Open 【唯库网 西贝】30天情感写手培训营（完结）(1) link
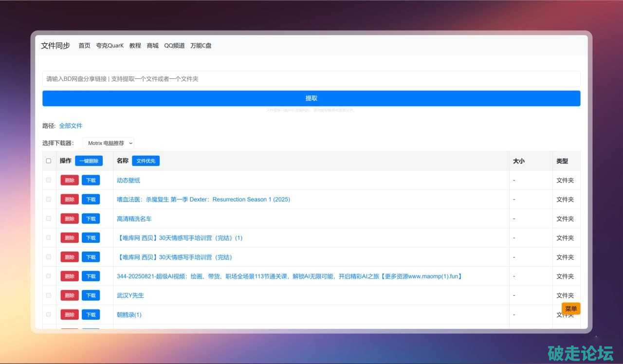The width and height of the screenshot is (623, 364). [180, 238]
